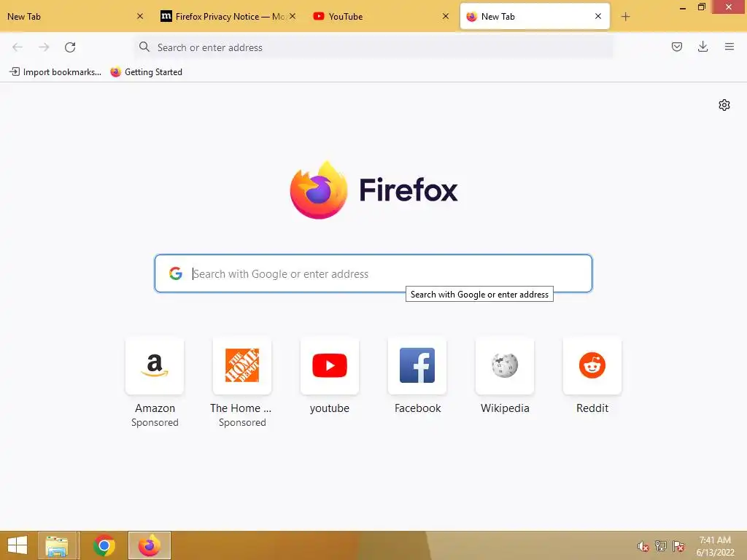Open Getting Started bookmark

[146, 72]
